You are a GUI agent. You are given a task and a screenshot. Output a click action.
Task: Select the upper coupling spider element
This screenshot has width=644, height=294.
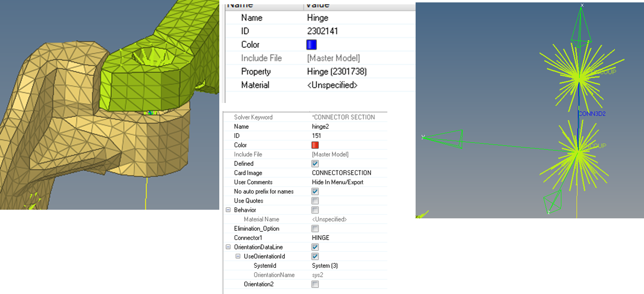[x=578, y=75]
